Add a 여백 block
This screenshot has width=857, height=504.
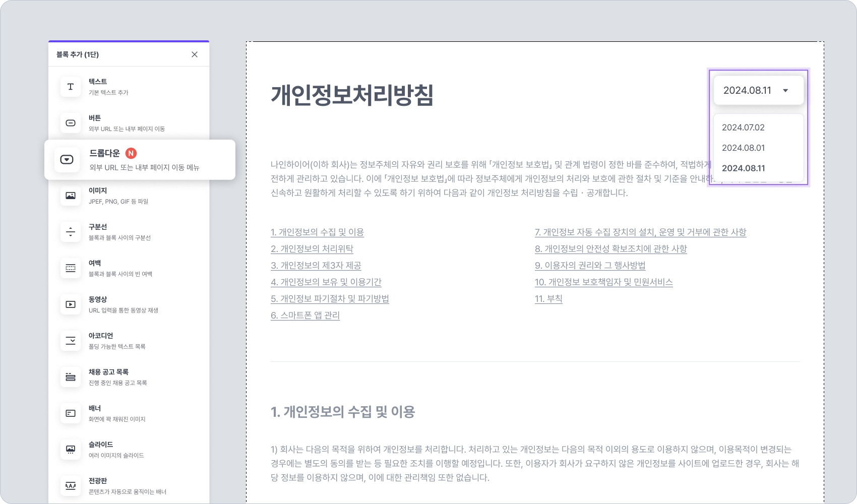pos(129,268)
